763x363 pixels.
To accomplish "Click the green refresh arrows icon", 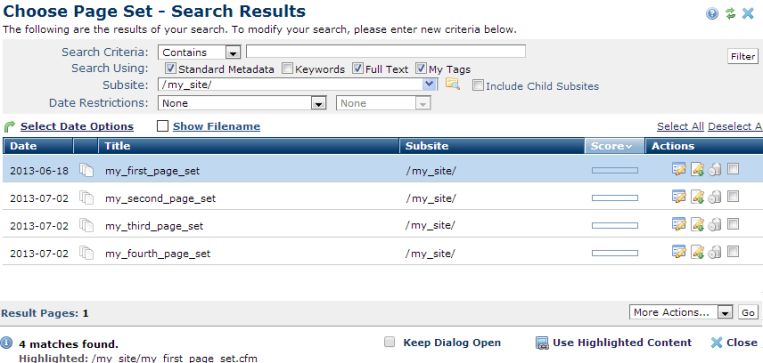I will pos(730,14).
